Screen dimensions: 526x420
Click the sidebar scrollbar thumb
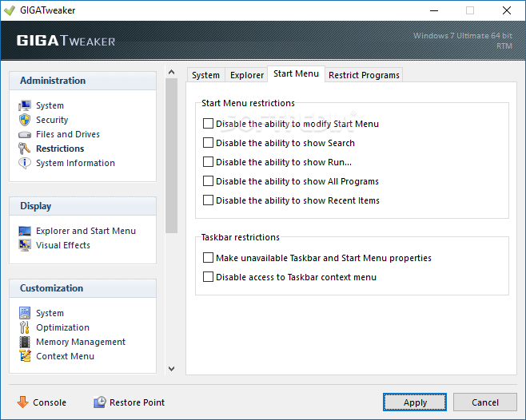[x=171, y=156]
